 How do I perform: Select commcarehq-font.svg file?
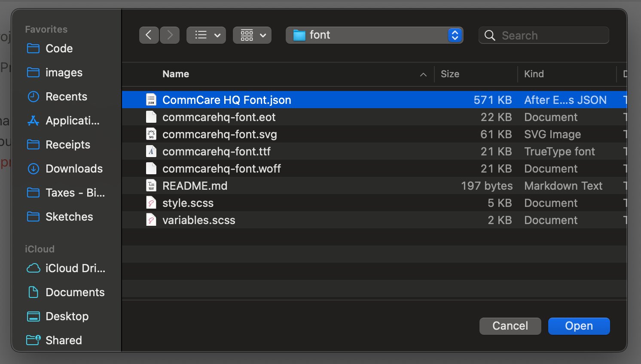374,134
